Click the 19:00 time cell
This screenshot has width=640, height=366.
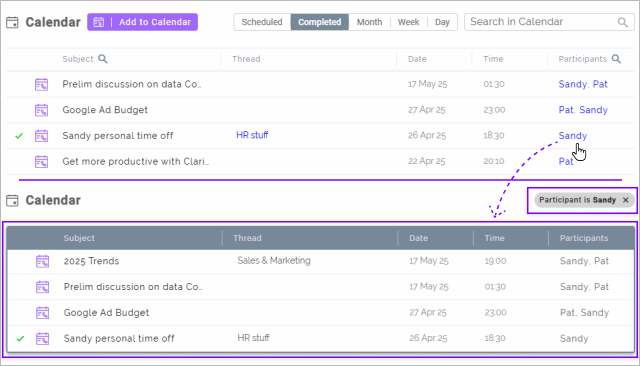[x=495, y=261]
